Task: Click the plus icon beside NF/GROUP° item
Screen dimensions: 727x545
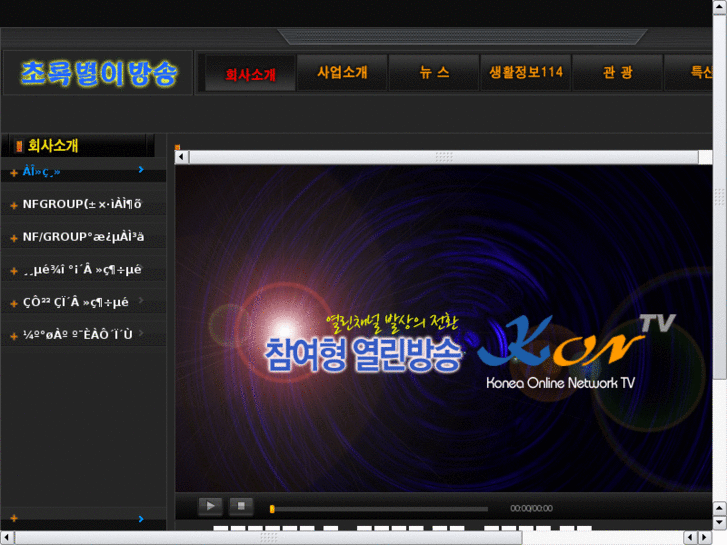Action: (14, 238)
